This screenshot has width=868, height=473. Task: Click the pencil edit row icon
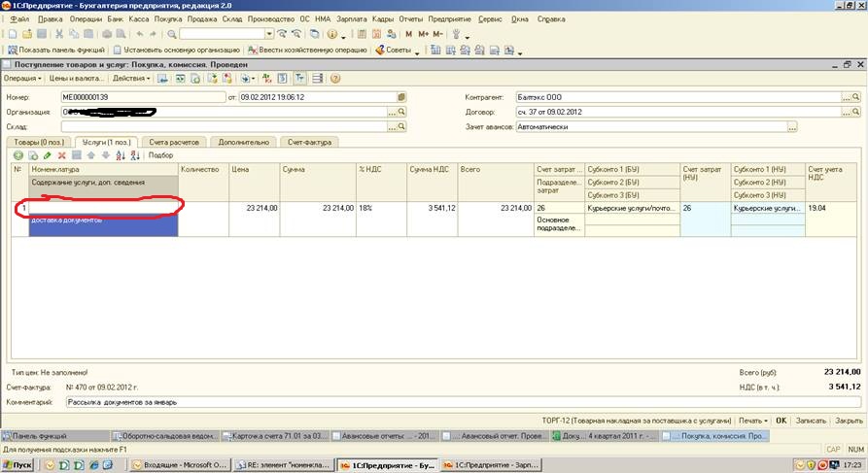click(47, 155)
